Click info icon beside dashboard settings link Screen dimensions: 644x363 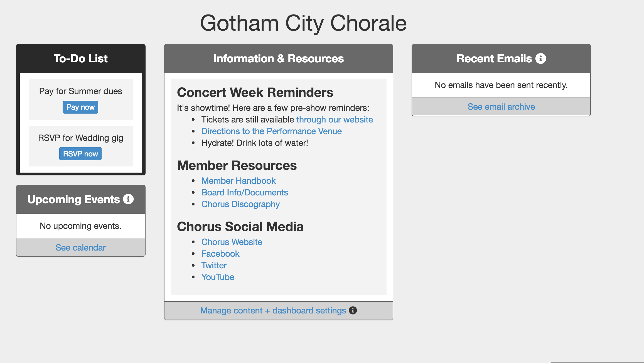(x=353, y=310)
